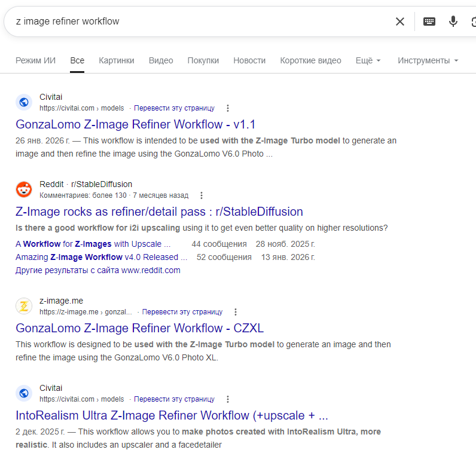Viewport: 476px width, 459px height.
Task: Open the three-dot menu of the z-image.me result
Action: (236, 312)
